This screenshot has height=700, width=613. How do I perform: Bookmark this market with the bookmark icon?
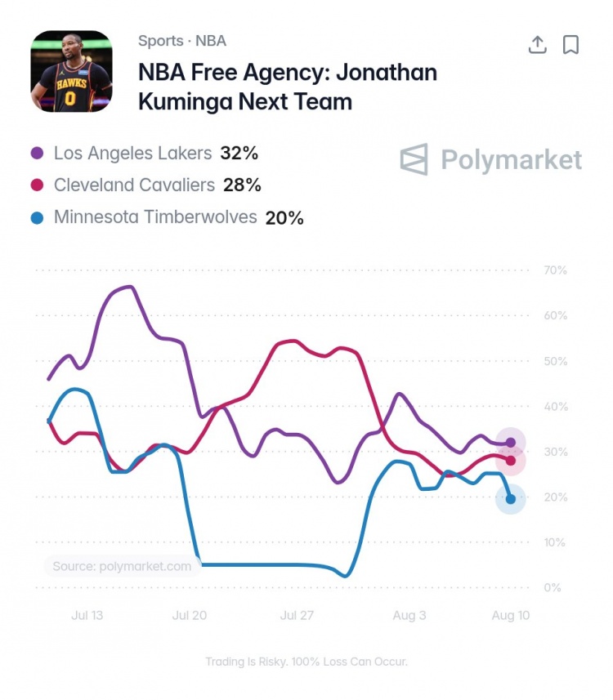tap(570, 45)
